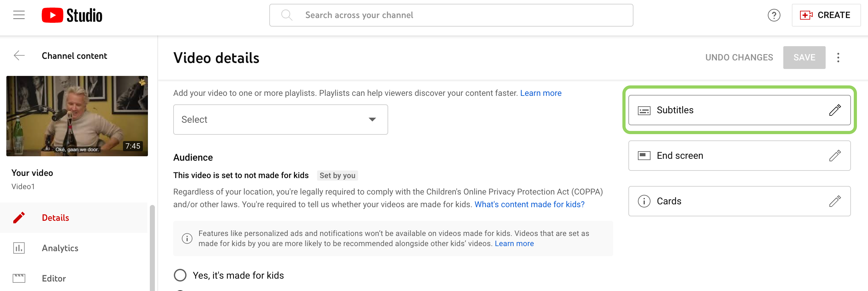
Task: Open Learn more link in kids notice
Action: pyautogui.click(x=514, y=244)
